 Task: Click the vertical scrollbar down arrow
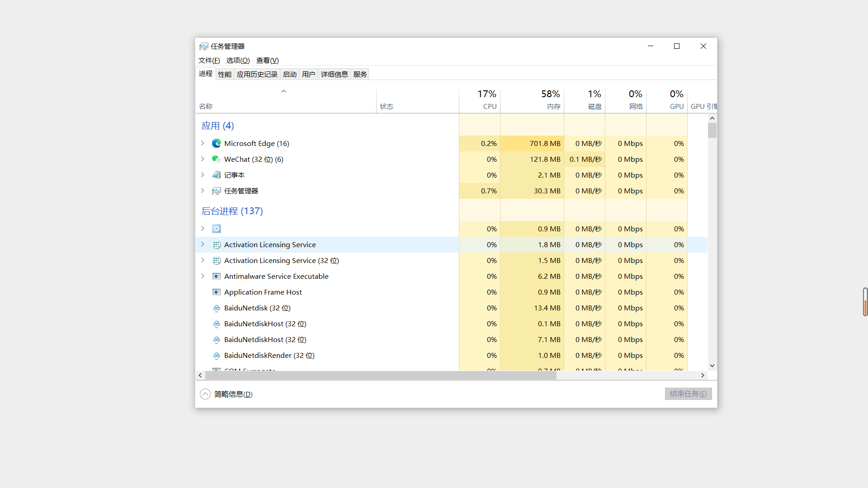click(712, 366)
